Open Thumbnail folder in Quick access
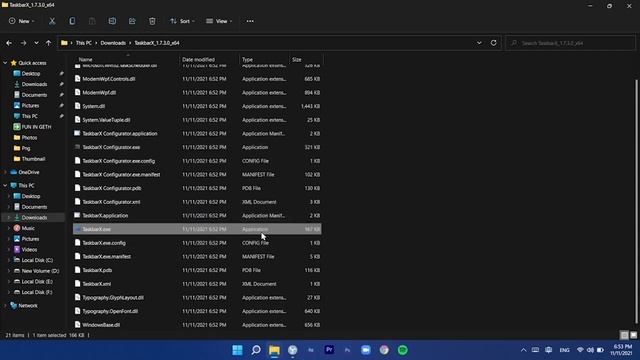Screen dimensions: 640x360 (x=33, y=159)
